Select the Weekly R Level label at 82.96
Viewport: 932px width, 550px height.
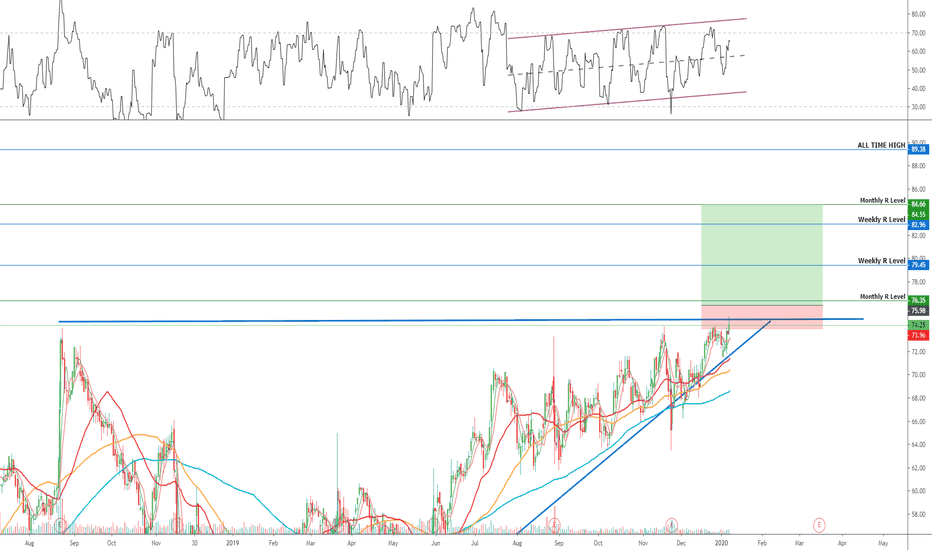(881, 219)
